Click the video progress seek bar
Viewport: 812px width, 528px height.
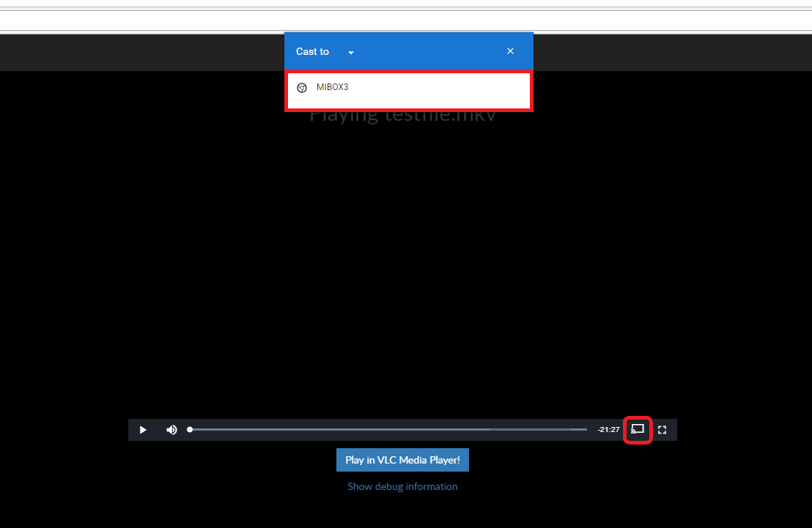click(x=388, y=430)
